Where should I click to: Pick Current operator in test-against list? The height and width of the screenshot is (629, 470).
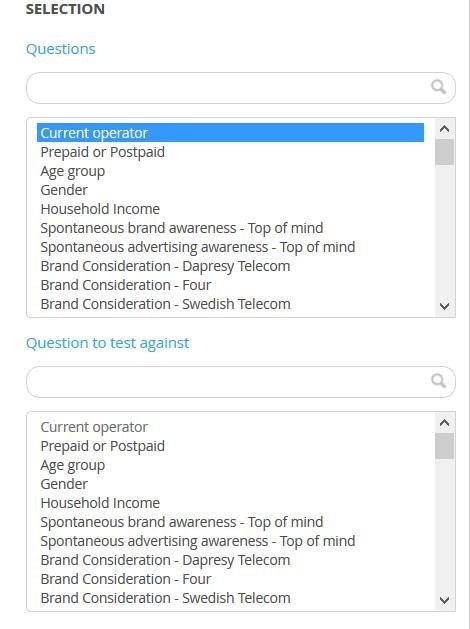tap(230, 427)
